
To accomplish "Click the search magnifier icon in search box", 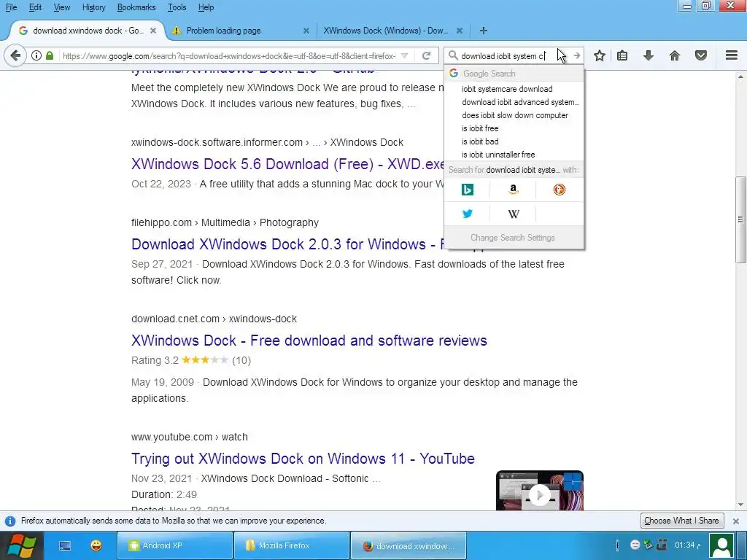I will click(x=453, y=55).
